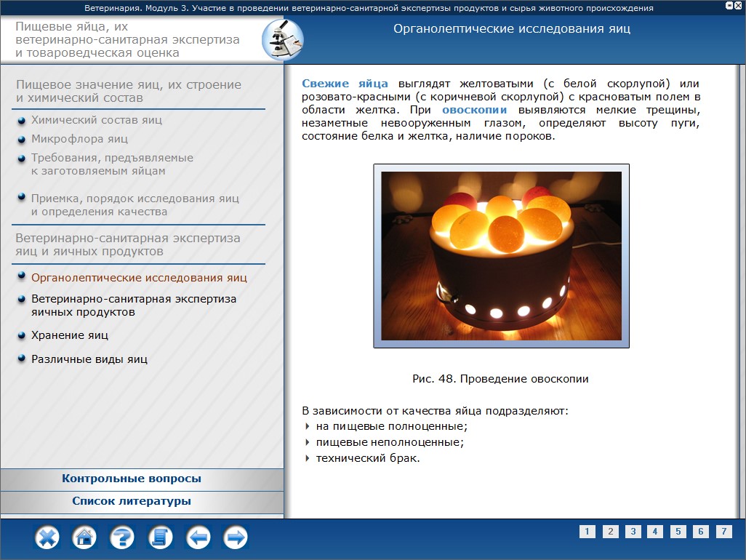This screenshot has width=746, height=560.
Task: Open 'Различные виды яиц' topic
Action: click(89, 359)
